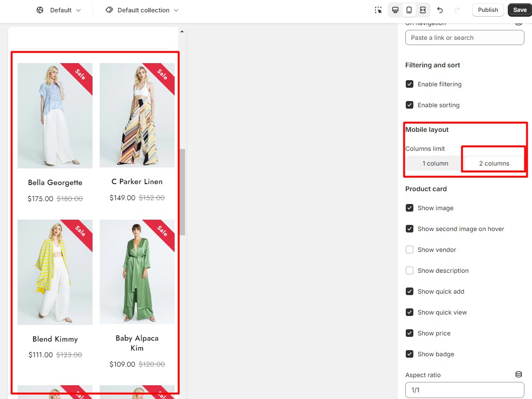Click the Paste a link or search field
This screenshot has height=399, width=532.
pyautogui.click(x=465, y=37)
